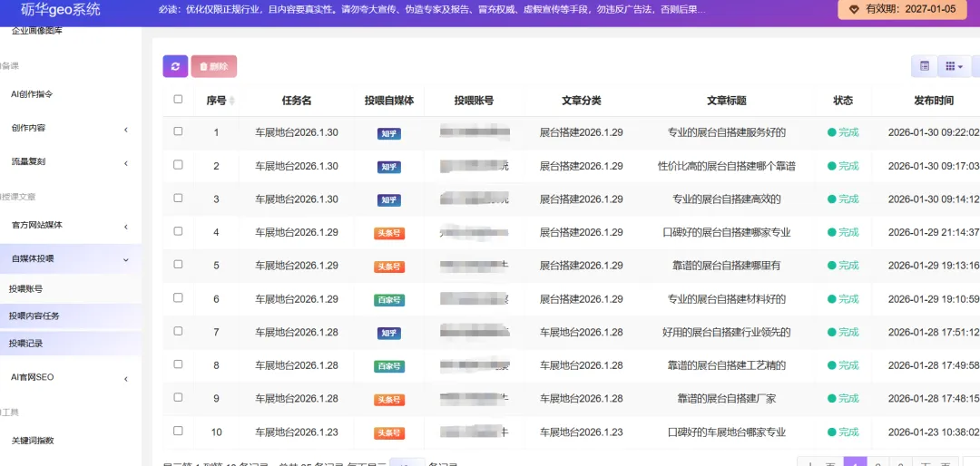Click the 头条号 badge in row 4
This screenshot has height=466, width=980.
click(x=388, y=234)
